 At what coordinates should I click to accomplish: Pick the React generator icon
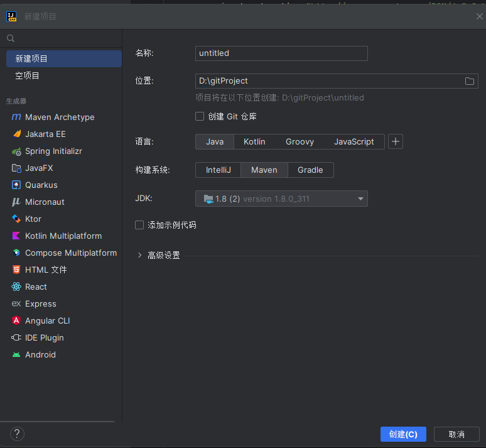tap(16, 287)
